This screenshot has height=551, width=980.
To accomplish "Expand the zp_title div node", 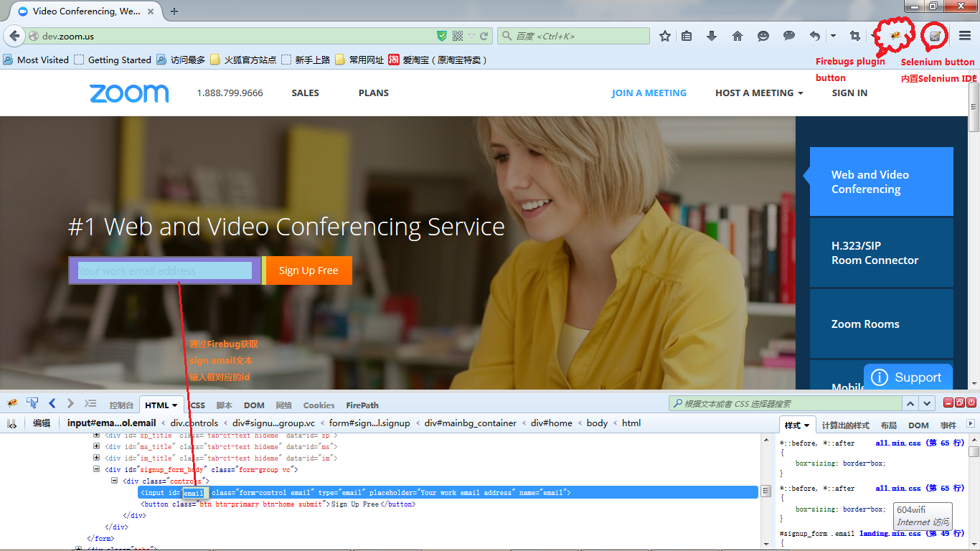I will point(97,435).
